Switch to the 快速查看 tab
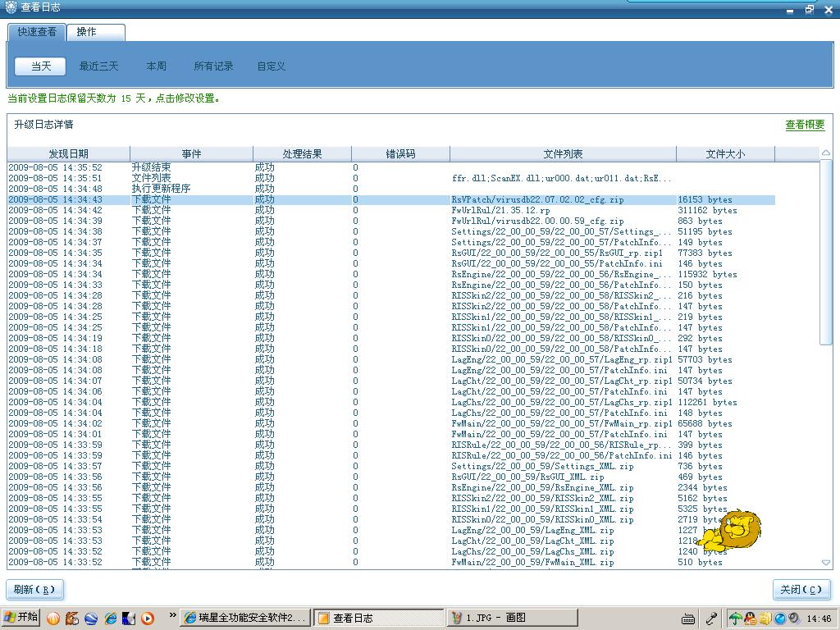 [37, 32]
